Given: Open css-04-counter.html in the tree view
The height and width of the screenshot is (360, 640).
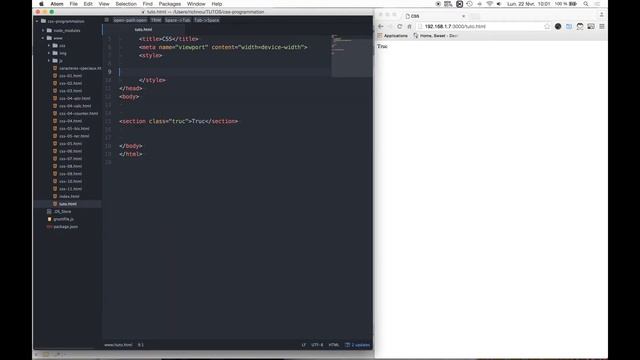Looking at the screenshot, I should coord(78,113).
